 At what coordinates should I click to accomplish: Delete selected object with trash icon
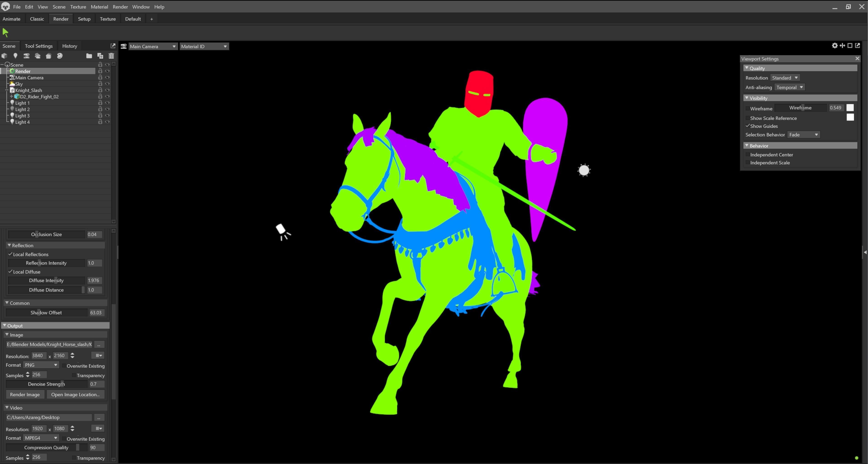(x=111, y=56)
